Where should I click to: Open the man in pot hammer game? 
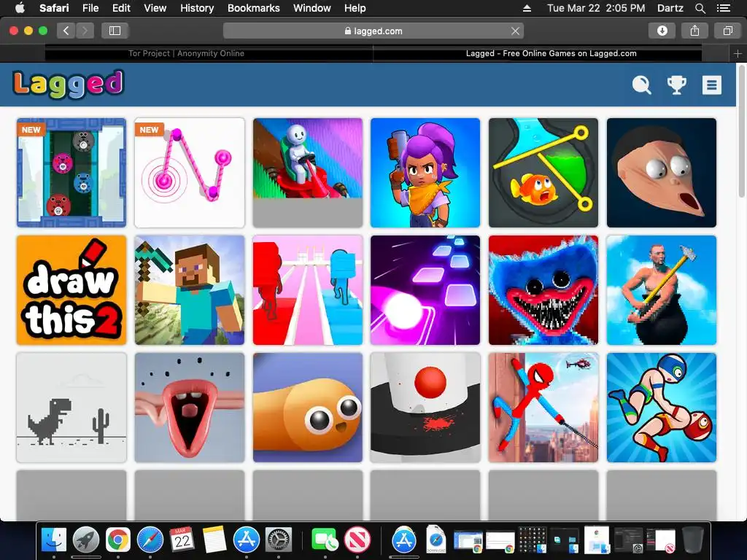[661, 290]
